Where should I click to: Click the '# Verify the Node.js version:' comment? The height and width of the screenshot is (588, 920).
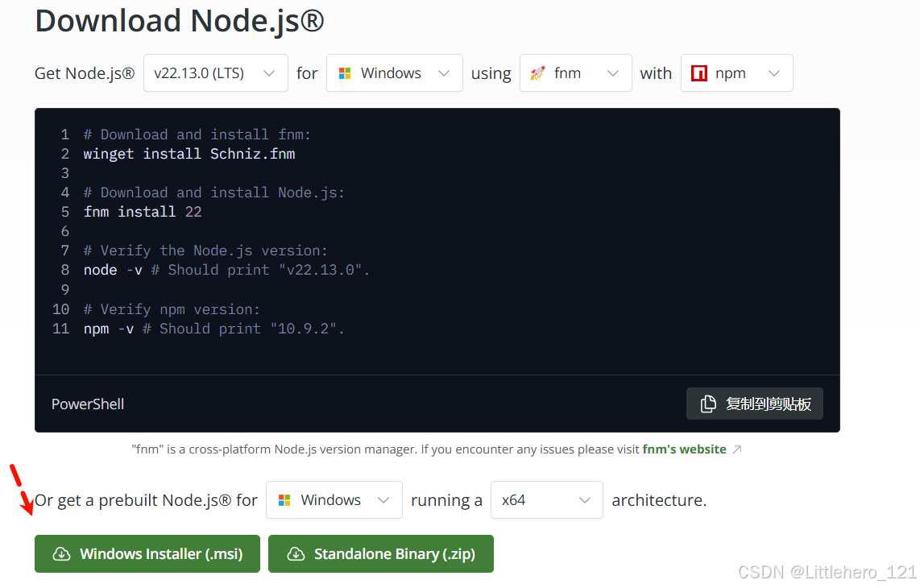(x=205, y=251)
